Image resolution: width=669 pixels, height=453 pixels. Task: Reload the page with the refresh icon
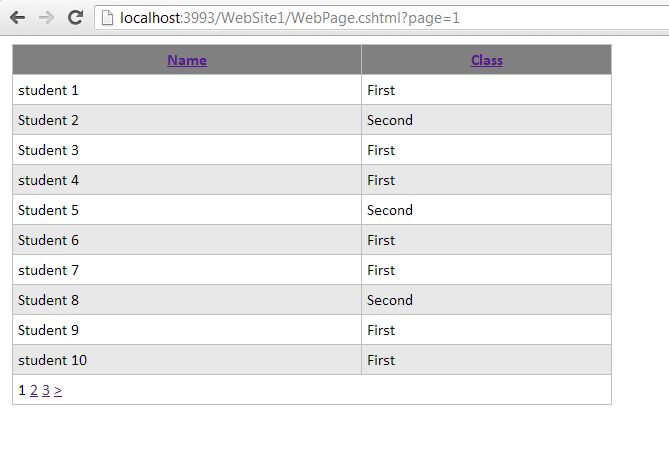click(75, 18)
